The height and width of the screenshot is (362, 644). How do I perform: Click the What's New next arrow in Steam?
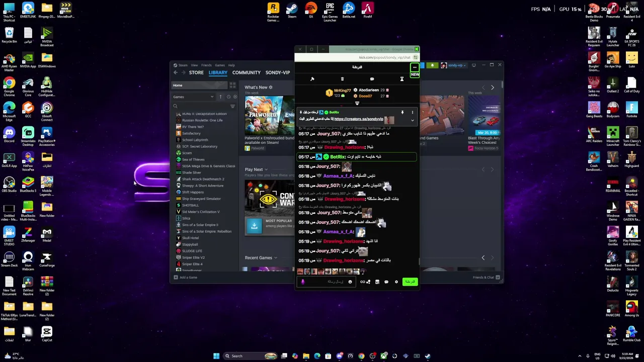coord(492,87)
